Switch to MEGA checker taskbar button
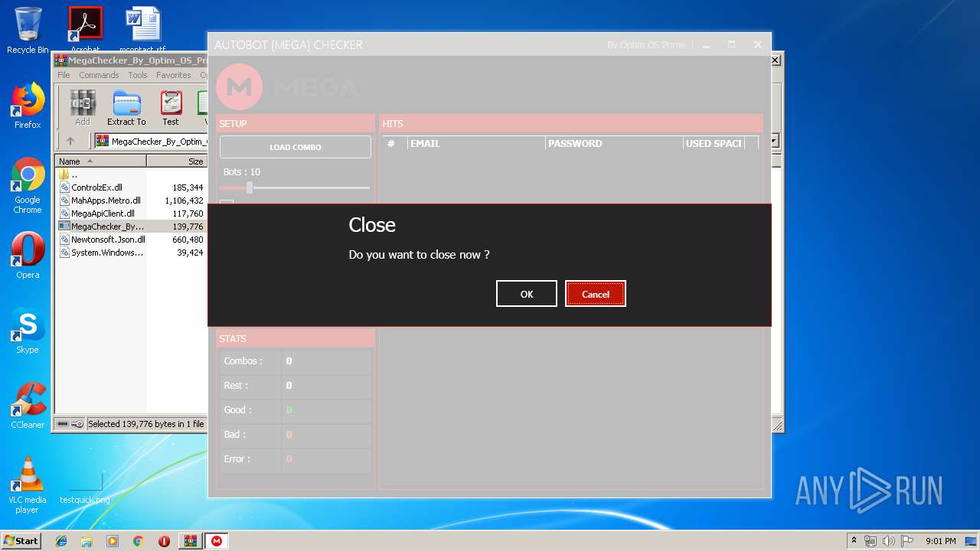Image resolution: width=980 pixels, height=551 pixels. coord(217,541)
